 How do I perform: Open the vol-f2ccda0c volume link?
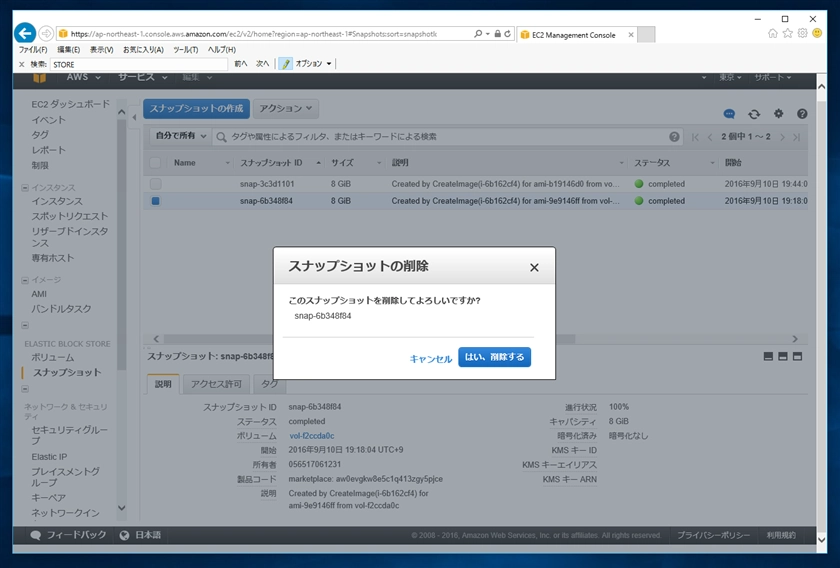[x=311, y=436]
